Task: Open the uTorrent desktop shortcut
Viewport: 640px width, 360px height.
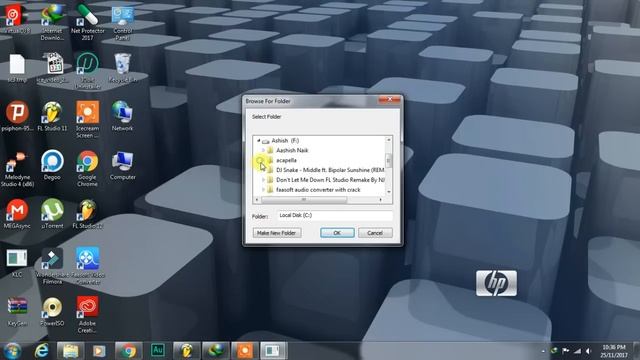Action: [52, 214]
